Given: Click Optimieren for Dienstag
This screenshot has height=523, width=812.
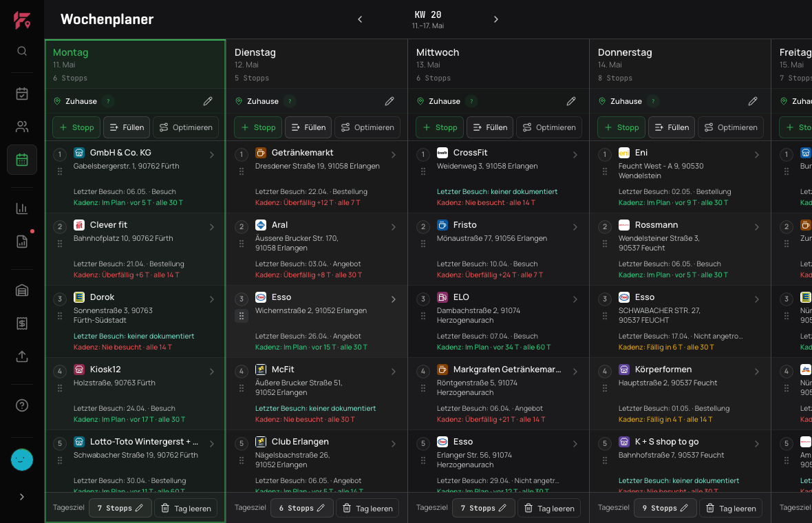Looking at the screenshot, I should [x=367, y=127].
